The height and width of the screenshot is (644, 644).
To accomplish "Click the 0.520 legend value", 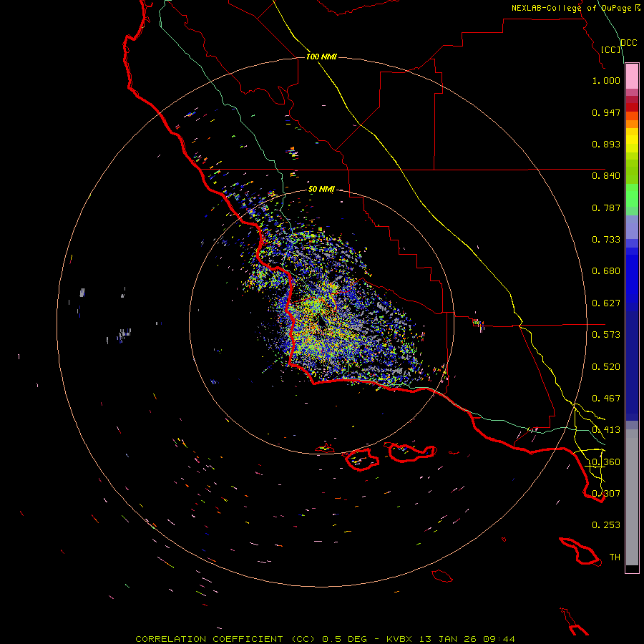I will pyautogui.click(x=606, y=367).
